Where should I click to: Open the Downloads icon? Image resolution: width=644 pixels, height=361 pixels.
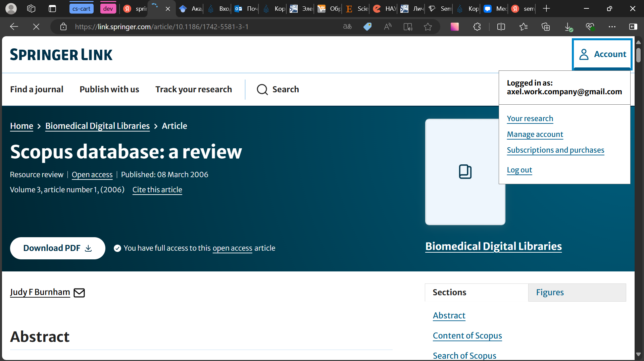568,27
